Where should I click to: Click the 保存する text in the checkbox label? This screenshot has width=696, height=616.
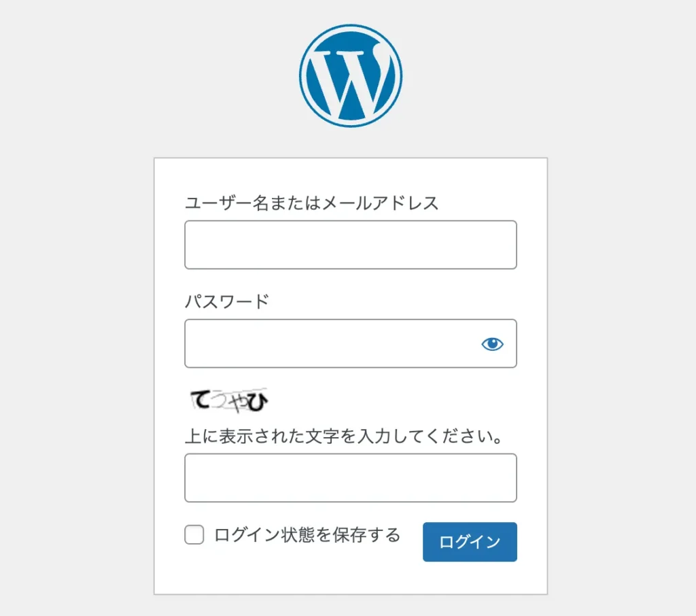coord(367,535)
